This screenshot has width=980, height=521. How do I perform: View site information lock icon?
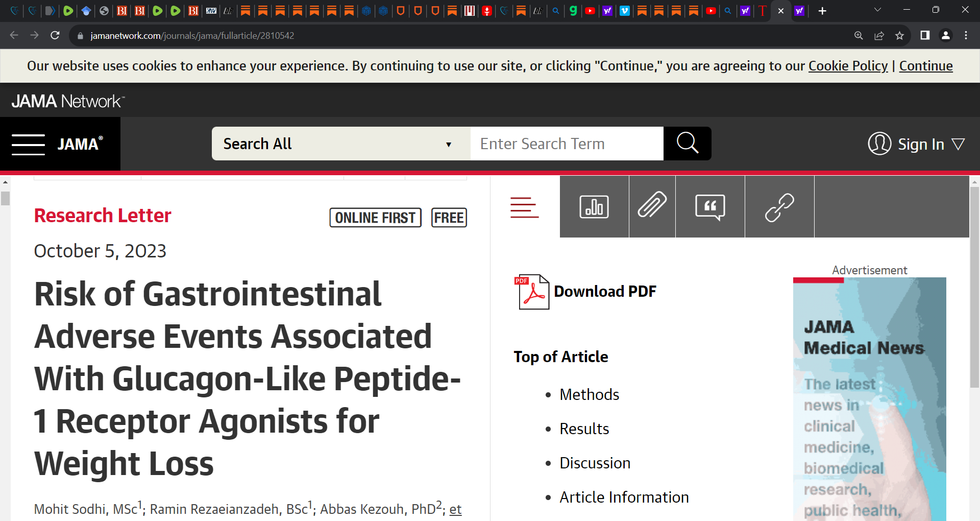click(x=80, y=36)
